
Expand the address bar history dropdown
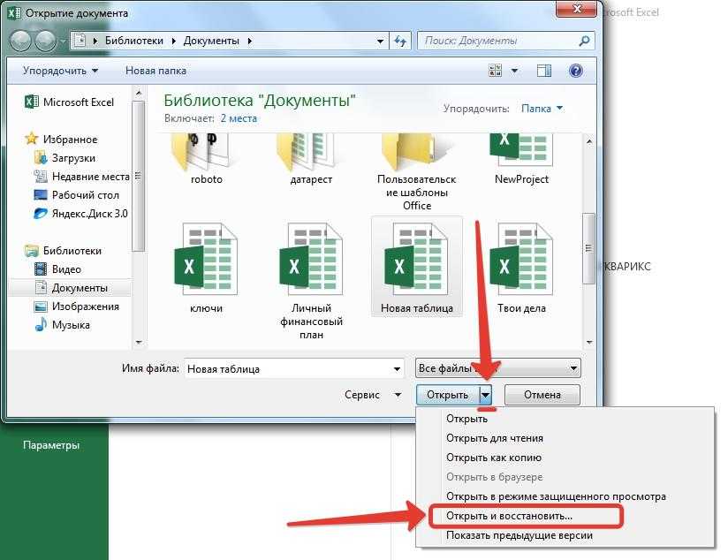pos(380,41)
